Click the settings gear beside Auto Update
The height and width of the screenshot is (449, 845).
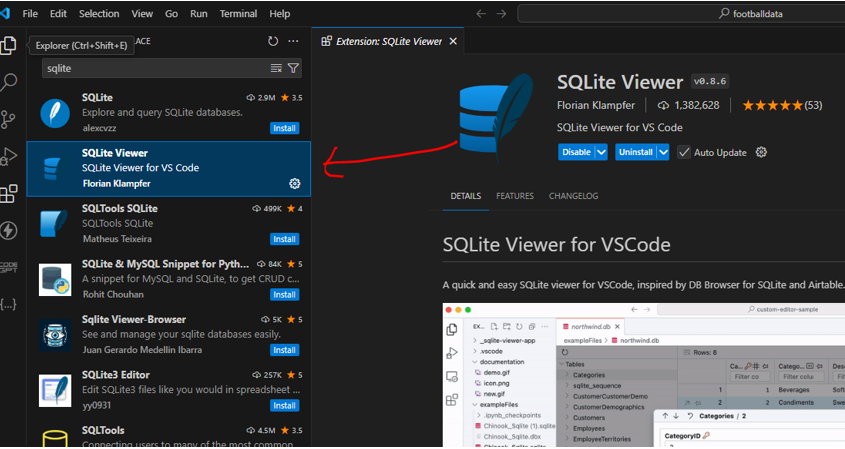761,152
